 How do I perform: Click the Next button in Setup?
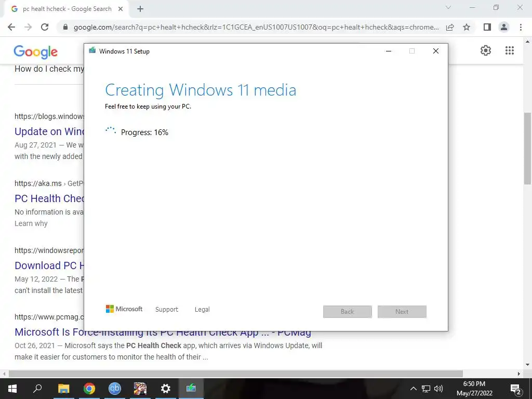[x=402, y=312]
